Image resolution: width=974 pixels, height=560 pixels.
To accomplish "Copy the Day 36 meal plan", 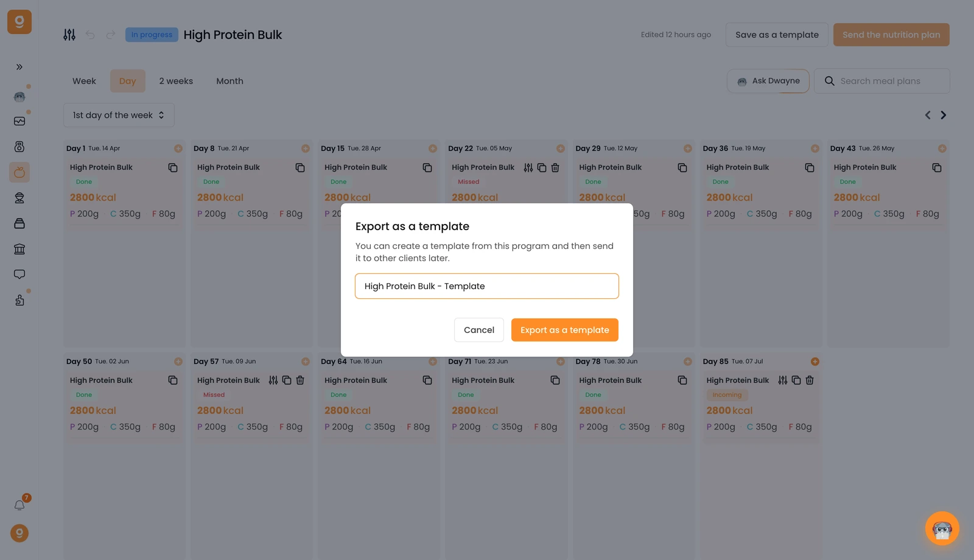I will (810, 167).
